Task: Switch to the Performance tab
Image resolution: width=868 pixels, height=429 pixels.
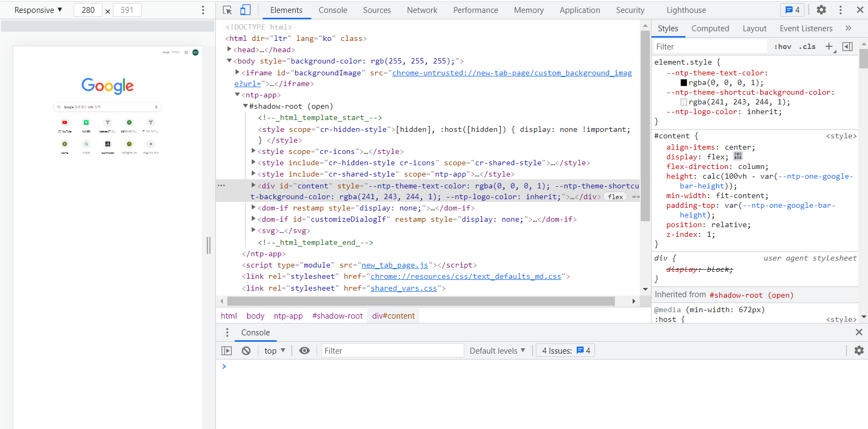Action: click(x=475, y=10)
